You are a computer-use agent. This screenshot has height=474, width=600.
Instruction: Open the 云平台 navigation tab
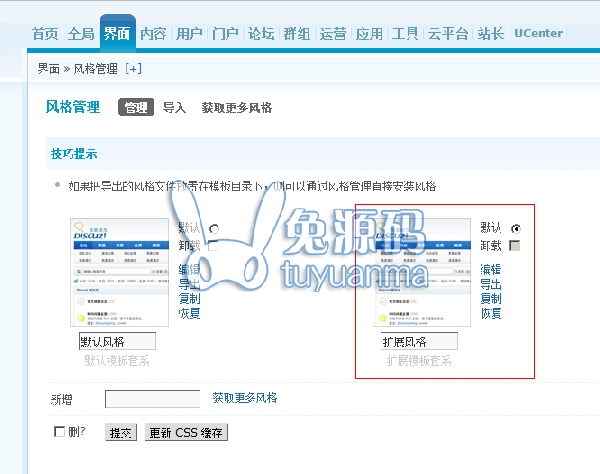tap(448, 34)
